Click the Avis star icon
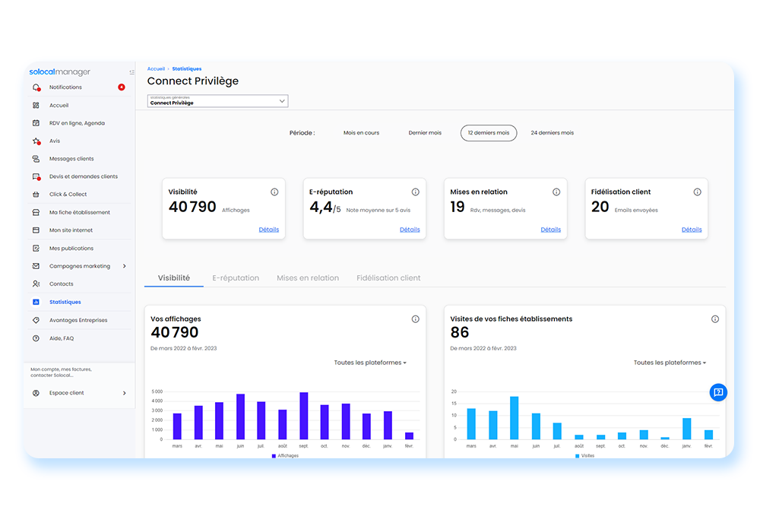The width and height of the screenshot is (760, 532). (x=36, y=141)
